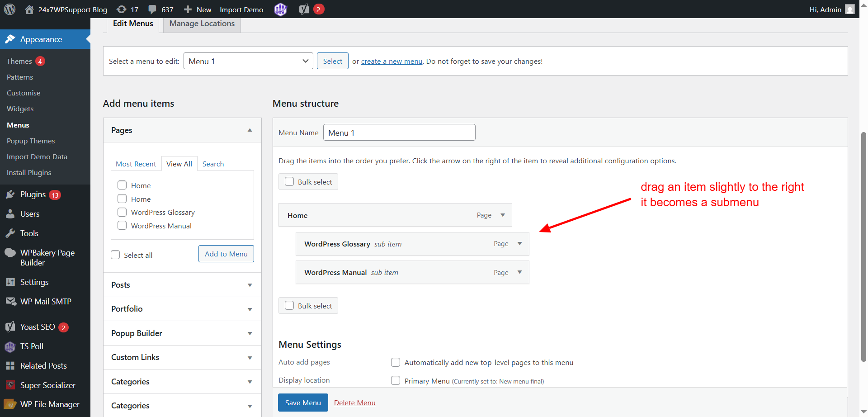Click the create a new menu link
Screen dimensions: 868x417
tap(392, 62)
